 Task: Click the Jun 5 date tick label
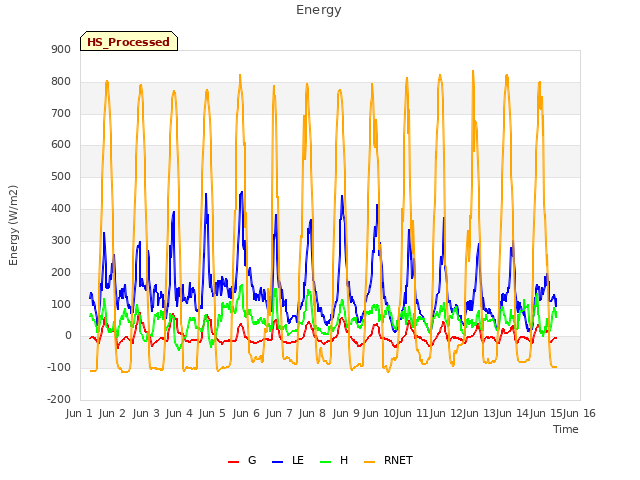[212, 413]
